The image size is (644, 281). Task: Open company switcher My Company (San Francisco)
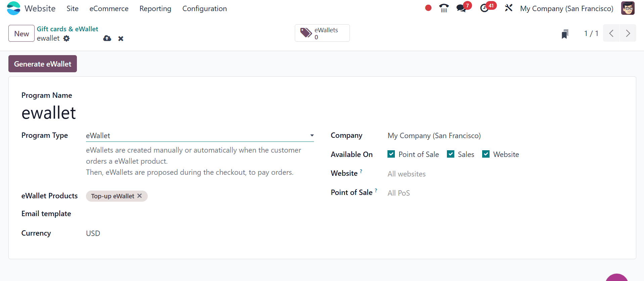click(x=566, y=8)
